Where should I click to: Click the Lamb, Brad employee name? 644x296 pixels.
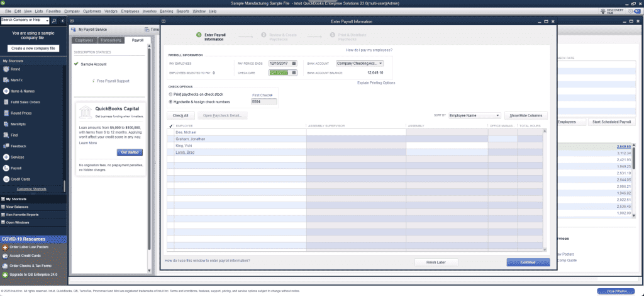coord(185,152)
